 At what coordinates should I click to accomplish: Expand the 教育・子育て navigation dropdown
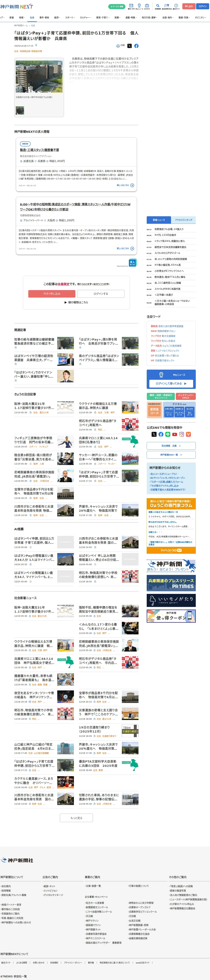tap(103, 17)
